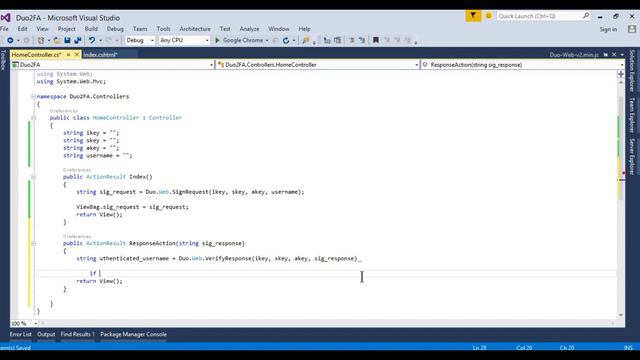Collapse the Index() method outlining region
Screen dimensions: 640x360
tap(33, 177)
